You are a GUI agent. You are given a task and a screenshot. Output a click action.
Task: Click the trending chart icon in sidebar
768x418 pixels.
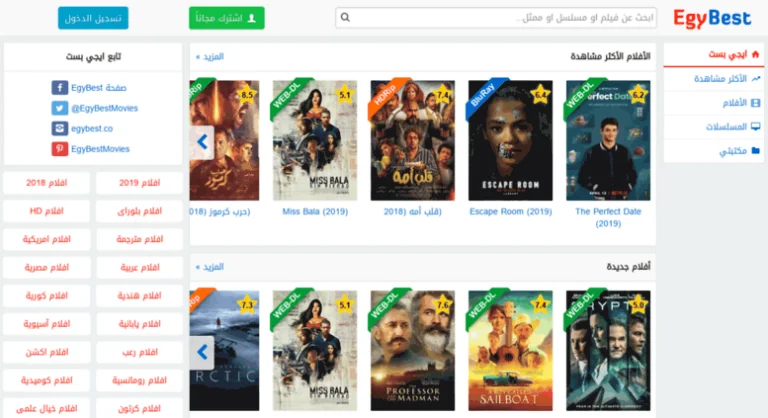point(756,78)
